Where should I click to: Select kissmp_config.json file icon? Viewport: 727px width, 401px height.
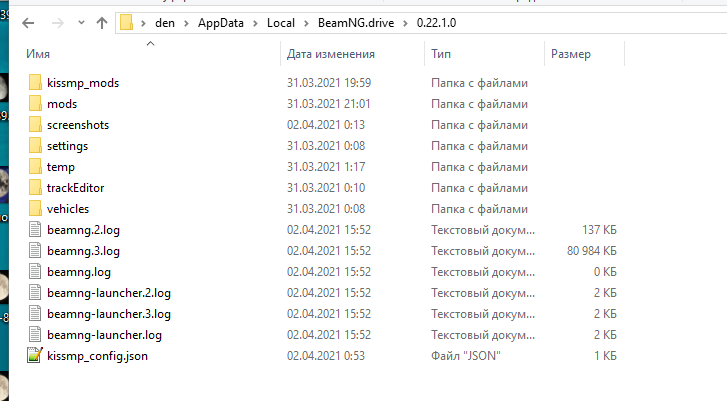(x=35, y=355)
